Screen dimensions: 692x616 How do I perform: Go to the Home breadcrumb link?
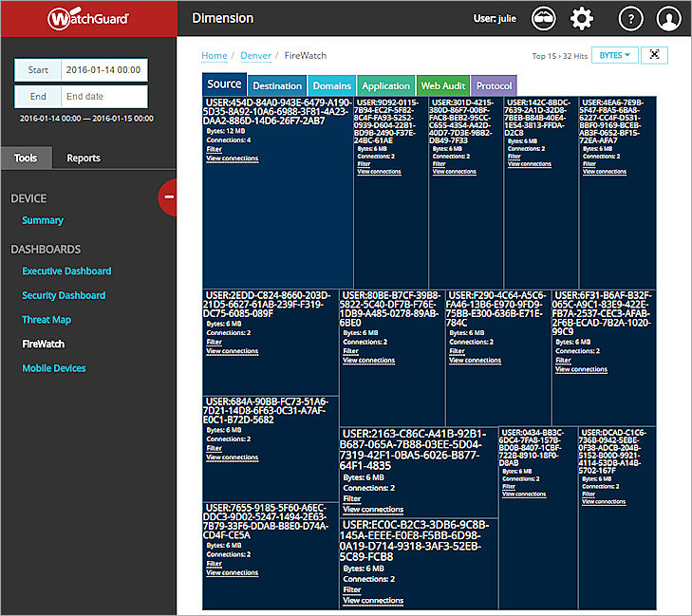coord(214,56)
